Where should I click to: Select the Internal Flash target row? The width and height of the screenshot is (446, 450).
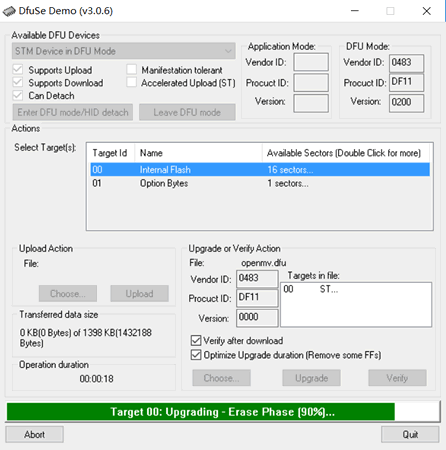tap(260, 170)
